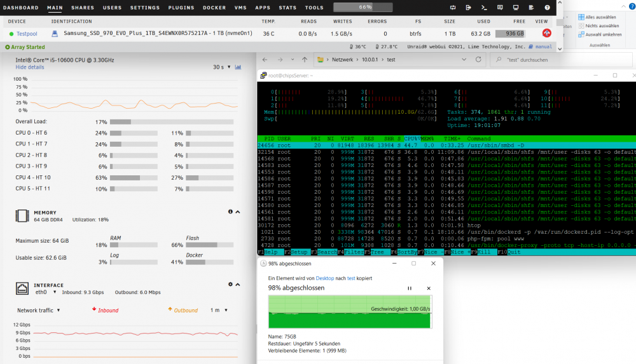636x364 pixels.
Task: Click the Netzwerk breadcrumb in address bar
Action: pos(342,60)
